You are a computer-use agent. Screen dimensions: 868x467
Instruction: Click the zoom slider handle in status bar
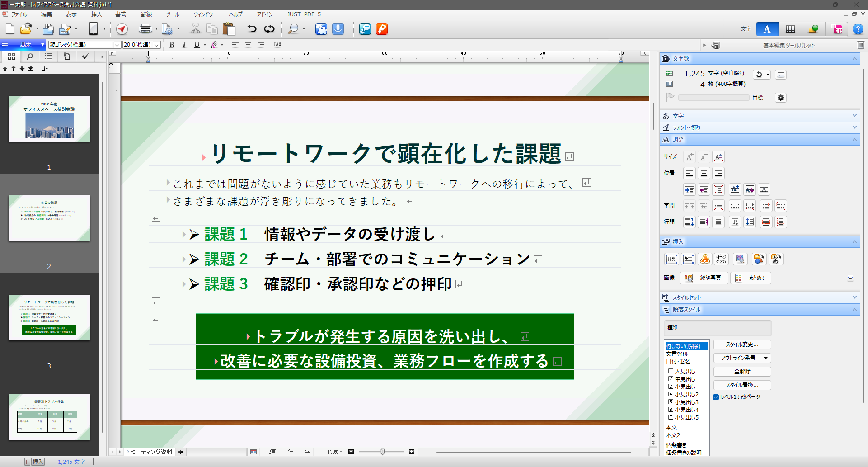pos(383,452)
